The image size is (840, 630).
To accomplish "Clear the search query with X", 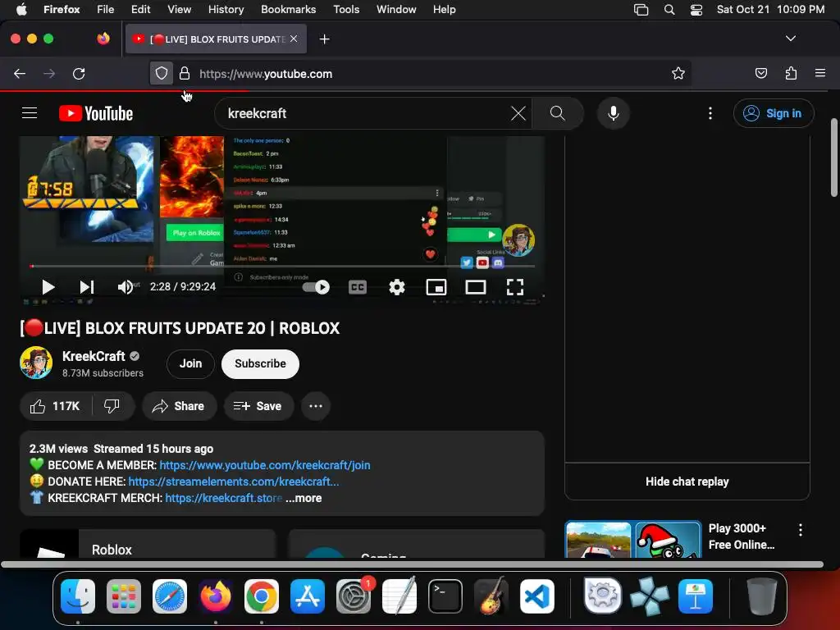I will pyautogui.click(x=518, y=113).
